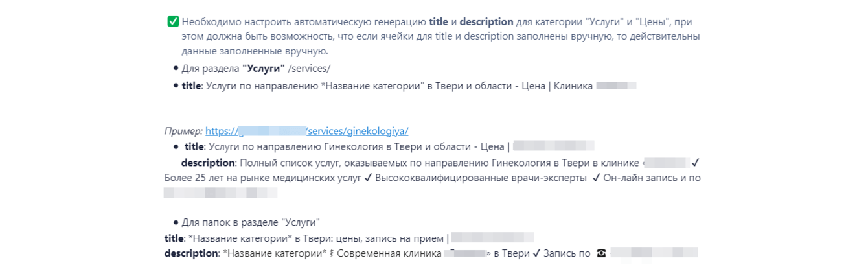The height and width of the screenshot is (278, 868).
Task: Click the checkmark before "Высококвалифицированные врачи-эксперты"
Action: 367,178
